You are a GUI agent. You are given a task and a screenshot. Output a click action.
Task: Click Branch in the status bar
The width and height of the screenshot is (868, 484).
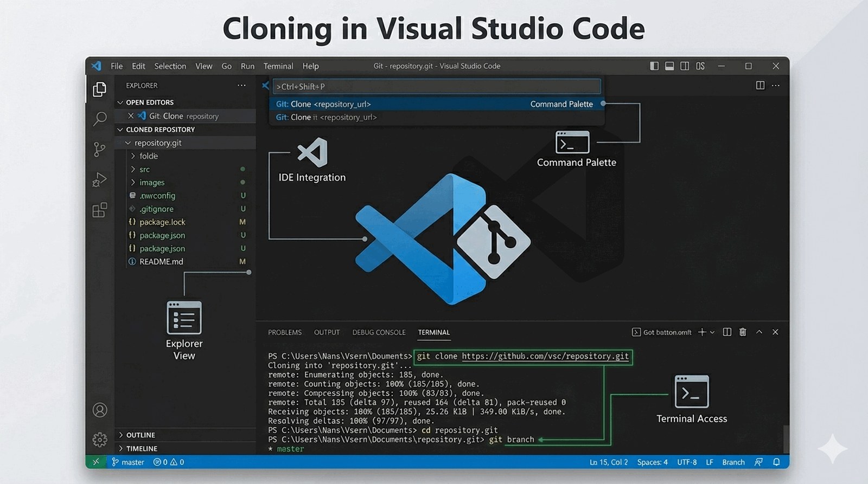pos(733,462)
